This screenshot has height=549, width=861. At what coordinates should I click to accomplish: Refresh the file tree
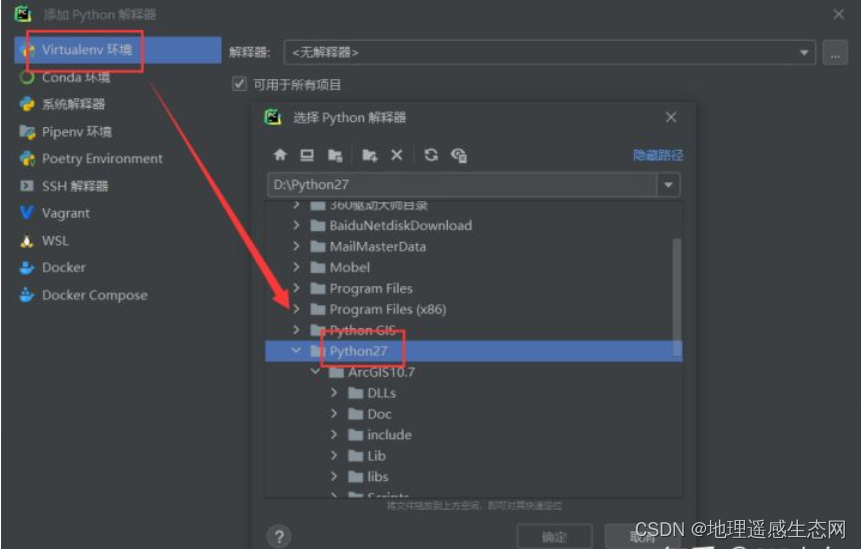click(x=431, y=155)
